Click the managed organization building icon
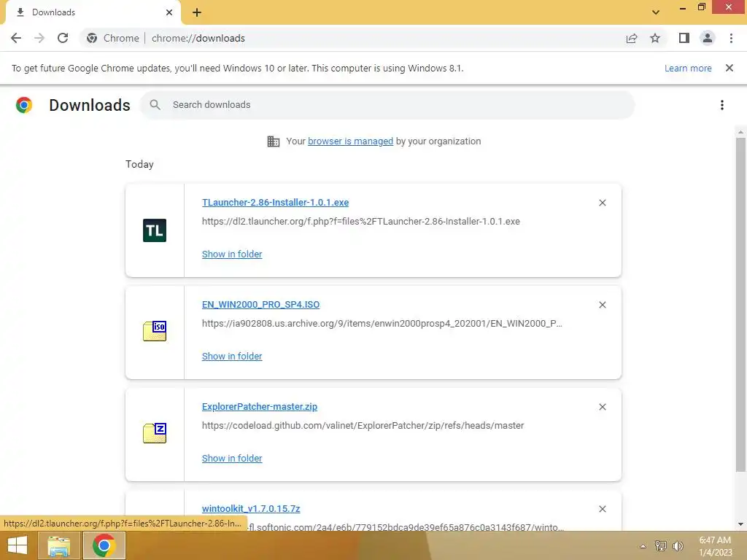The image size is (747, 560). 273,141
